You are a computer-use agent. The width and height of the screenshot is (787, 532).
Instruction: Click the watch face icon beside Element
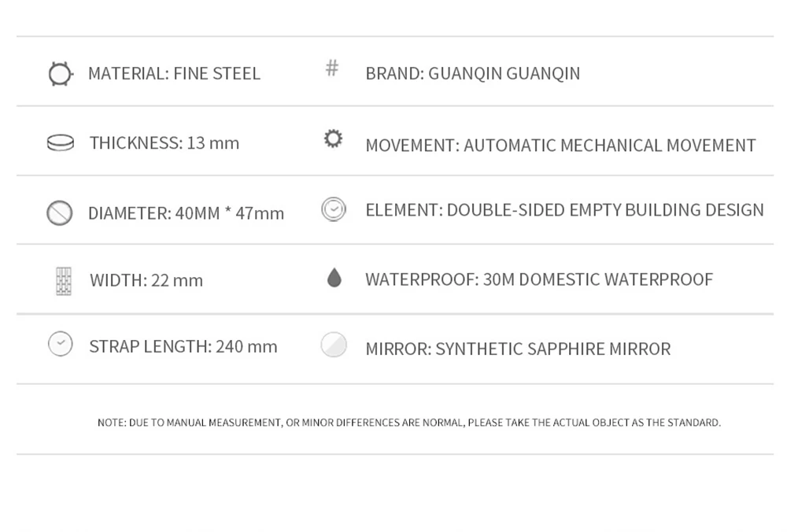point(334,209)
